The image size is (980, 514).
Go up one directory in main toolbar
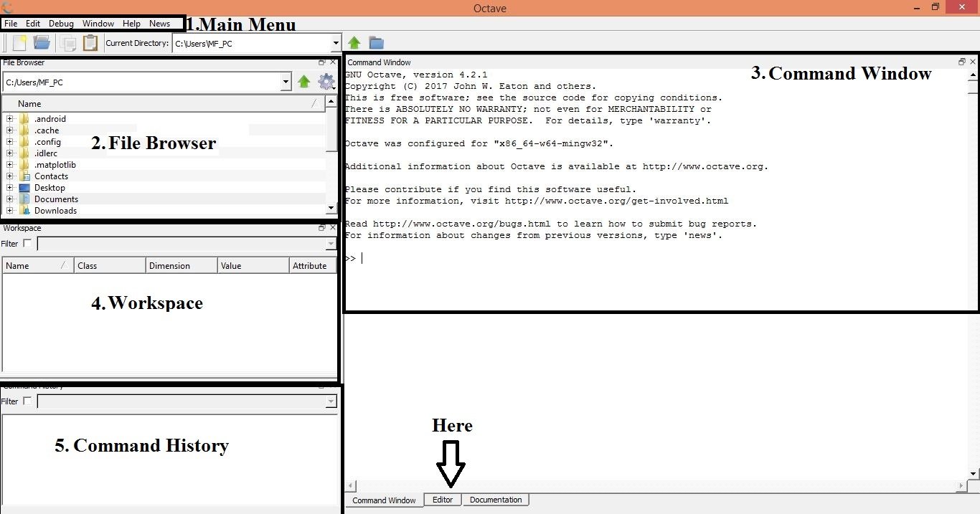coord(354,43)
